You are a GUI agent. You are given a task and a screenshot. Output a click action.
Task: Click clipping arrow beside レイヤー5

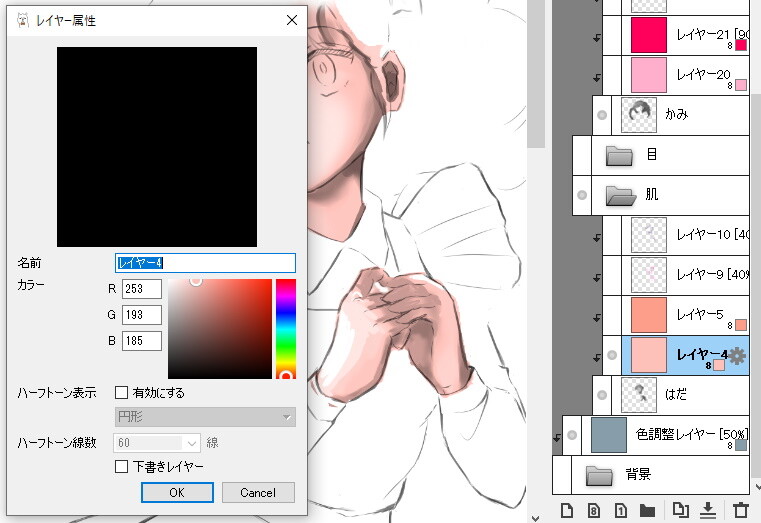[x=596, y=318]
